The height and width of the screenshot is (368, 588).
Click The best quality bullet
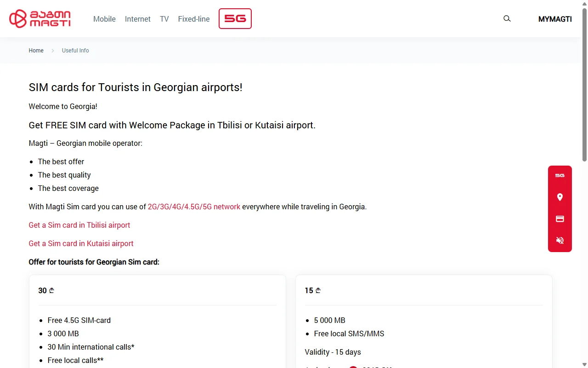[x=64, y=175]
